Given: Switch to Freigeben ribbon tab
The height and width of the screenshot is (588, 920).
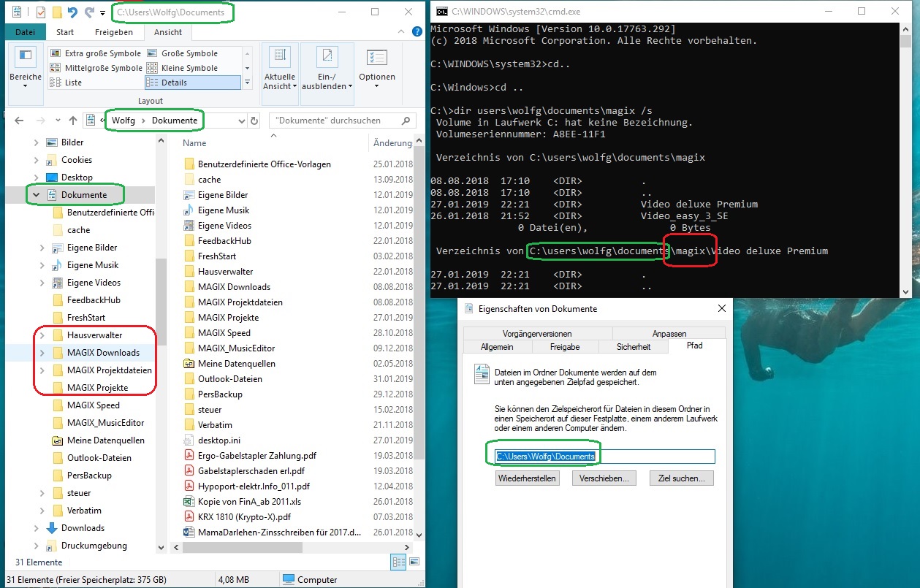Looking at the screenshot, I should tap(114, 32).
